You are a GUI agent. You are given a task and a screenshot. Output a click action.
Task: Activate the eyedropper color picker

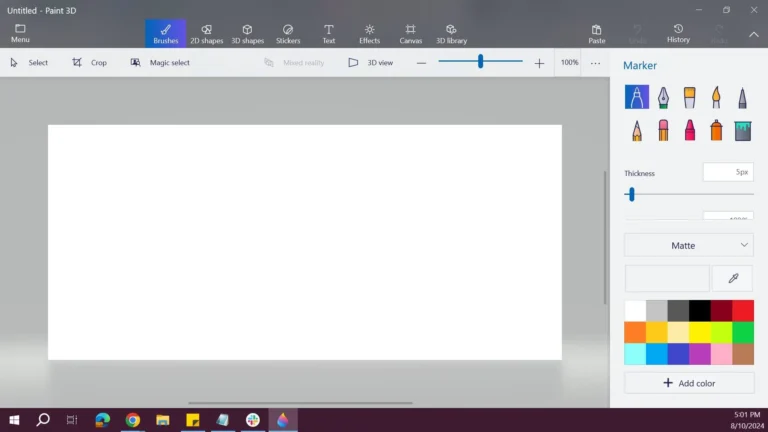coord(733,278)
